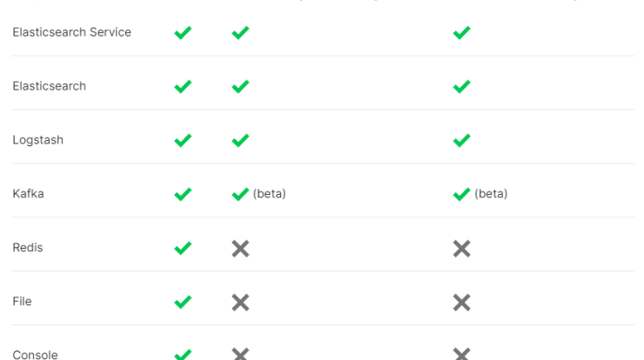Screen dimensions: 644x360
Task: Click the File row last-column gray X
Action: pyautogui.click(x=461, y=303)
